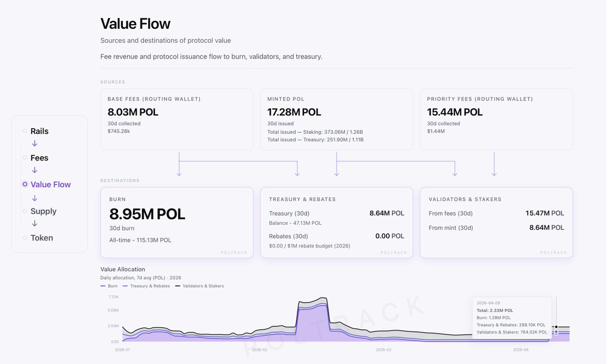Toggle the Burn series in the chart legend
The image size is (606, 364).
[x=109, y=286]
